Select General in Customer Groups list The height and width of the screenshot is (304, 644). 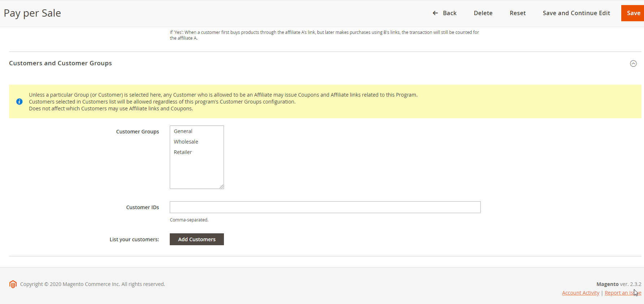pyautogui.click(x=197, y=131)
